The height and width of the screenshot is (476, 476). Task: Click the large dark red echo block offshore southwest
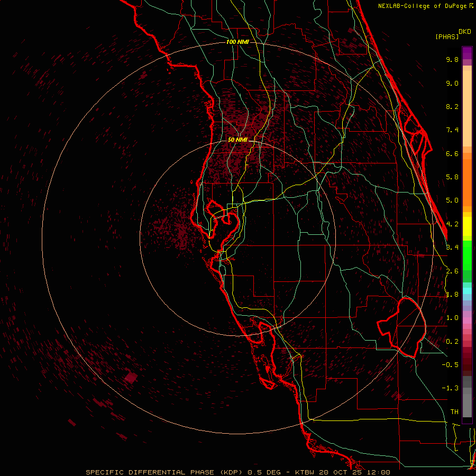click(131, 378)
